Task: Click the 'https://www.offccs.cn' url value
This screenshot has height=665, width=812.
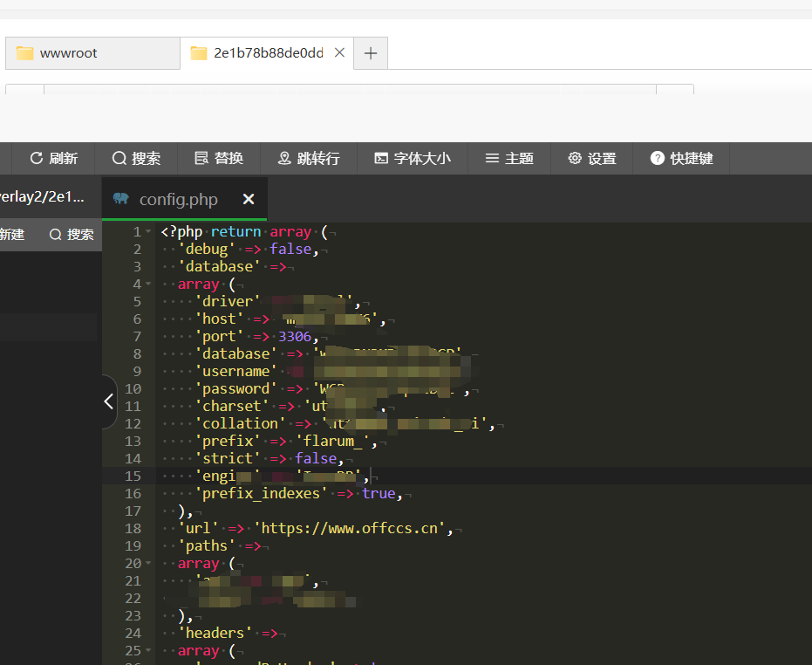Action: [350, 528]
